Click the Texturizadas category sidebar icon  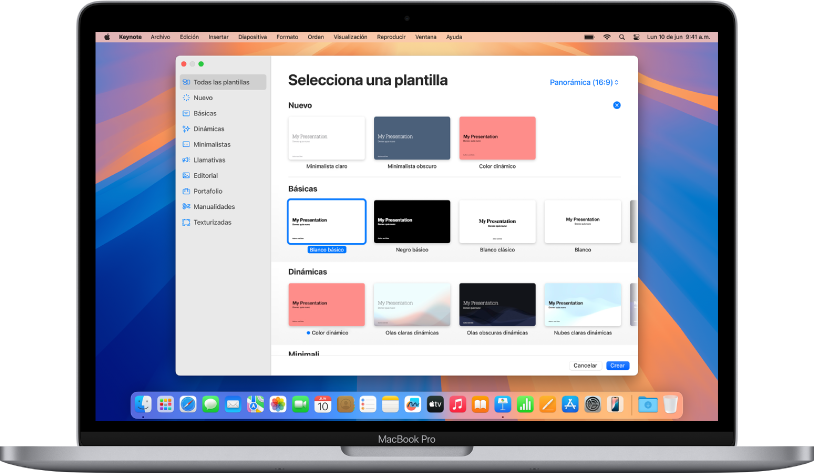coord(186,222)
